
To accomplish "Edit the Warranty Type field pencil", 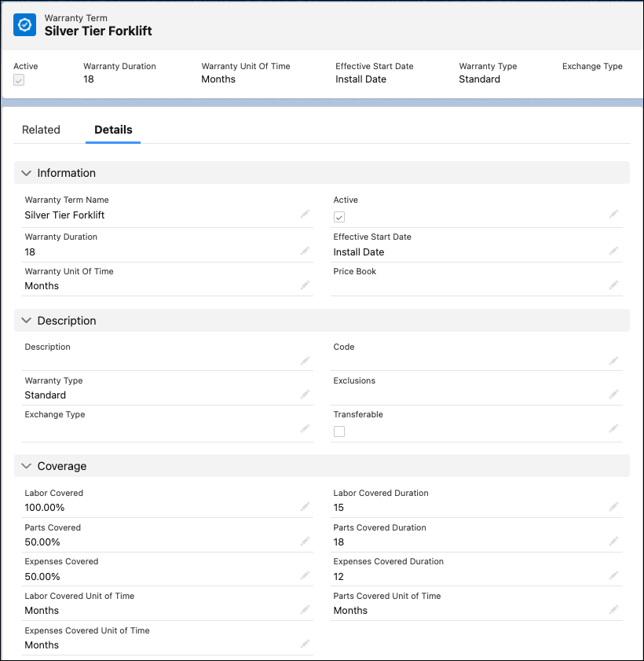I will coord(306,392).
